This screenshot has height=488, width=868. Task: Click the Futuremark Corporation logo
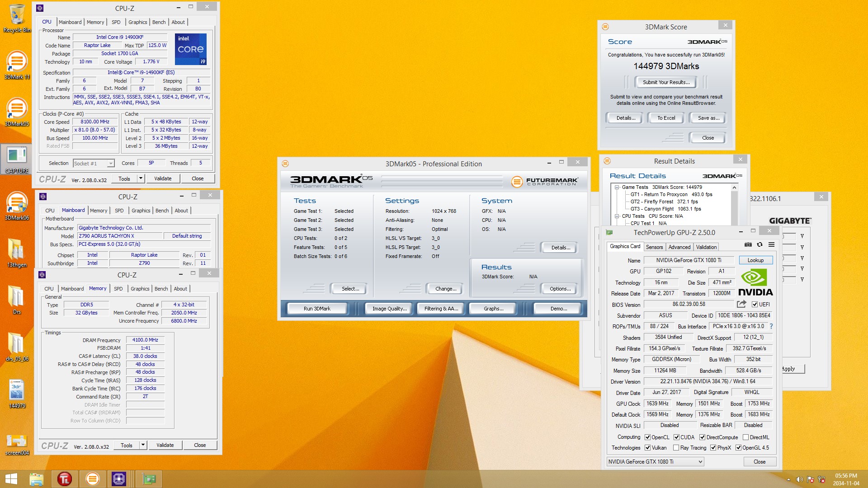(x=544, y=182)
